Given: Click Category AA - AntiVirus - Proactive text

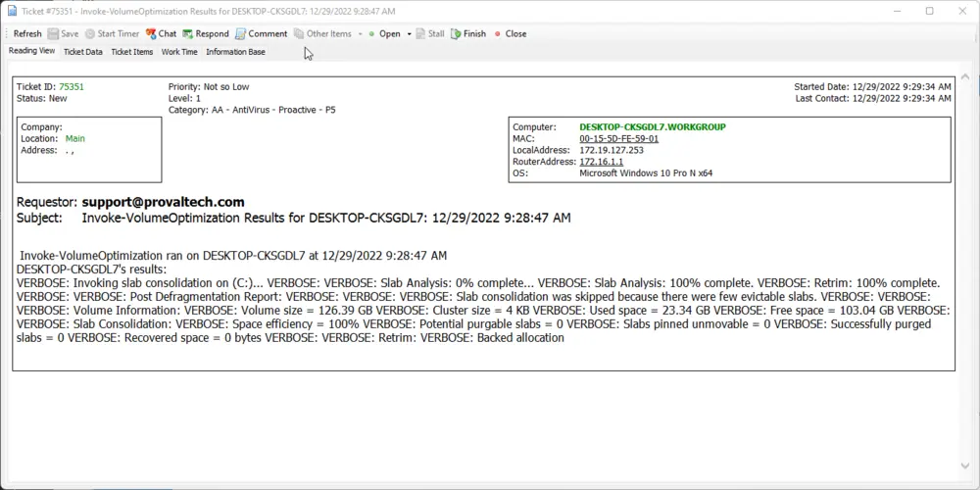Looking at the screenshot, I should [252, 110].
